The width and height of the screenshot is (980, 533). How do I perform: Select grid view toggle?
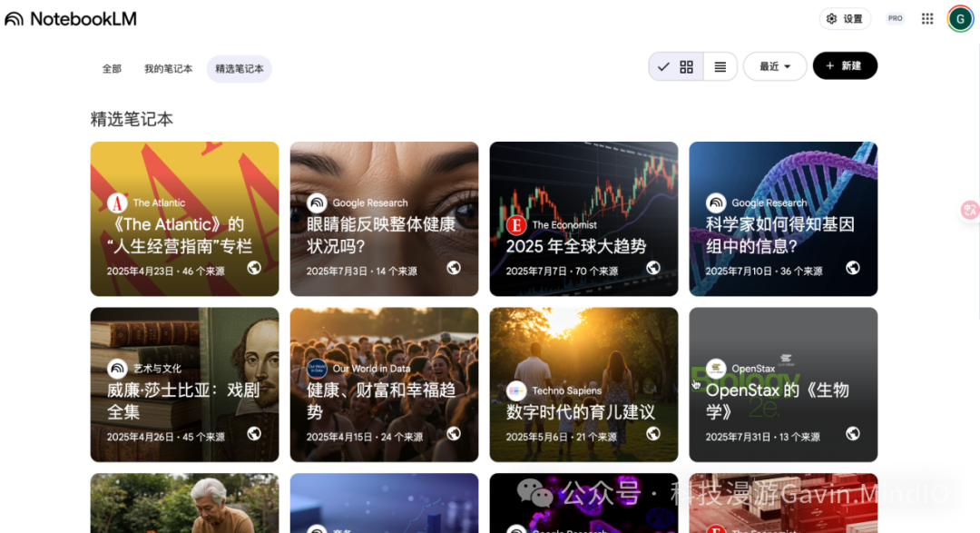[x=676, y=66]
